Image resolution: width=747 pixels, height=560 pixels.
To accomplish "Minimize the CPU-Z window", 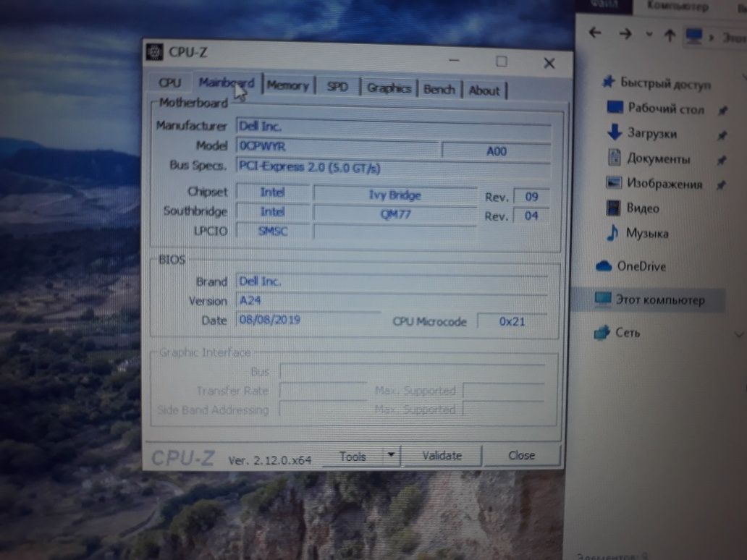I will (454, 61).
